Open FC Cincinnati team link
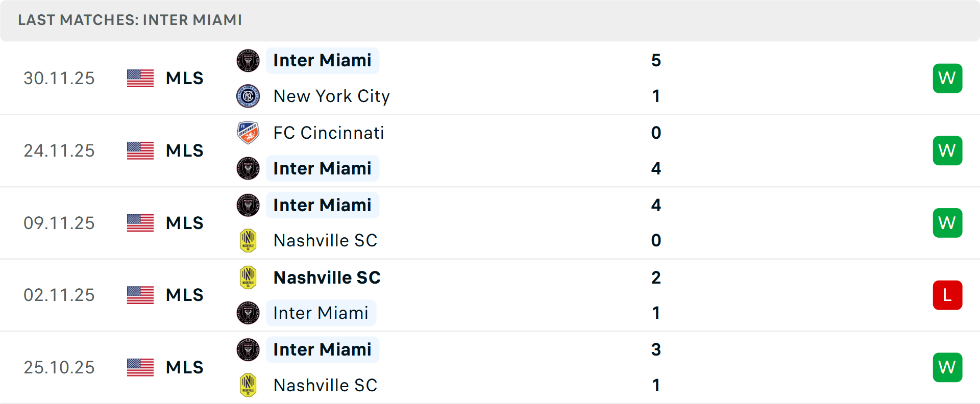 click(x=328, y=133)
